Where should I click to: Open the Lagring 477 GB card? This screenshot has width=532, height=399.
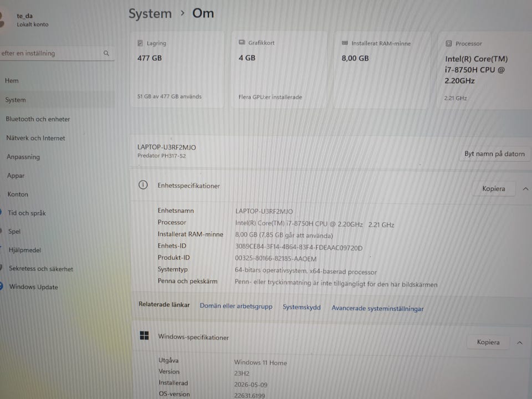pyautogui.click(x=177, y=70)
